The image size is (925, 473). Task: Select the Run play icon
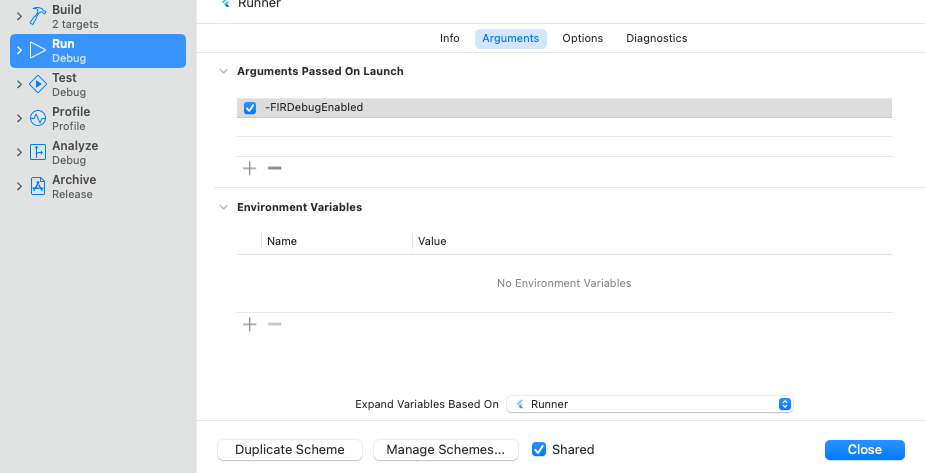coord(38,50)
